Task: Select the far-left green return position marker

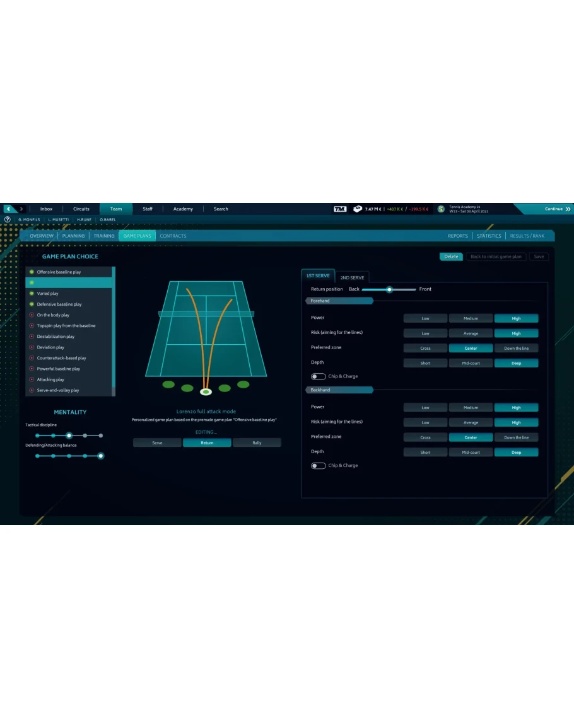Action: click(x=168, y=384)
